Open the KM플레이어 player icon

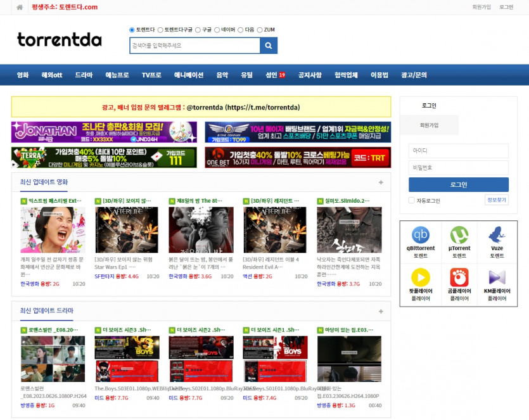click(x=497, y=277)
